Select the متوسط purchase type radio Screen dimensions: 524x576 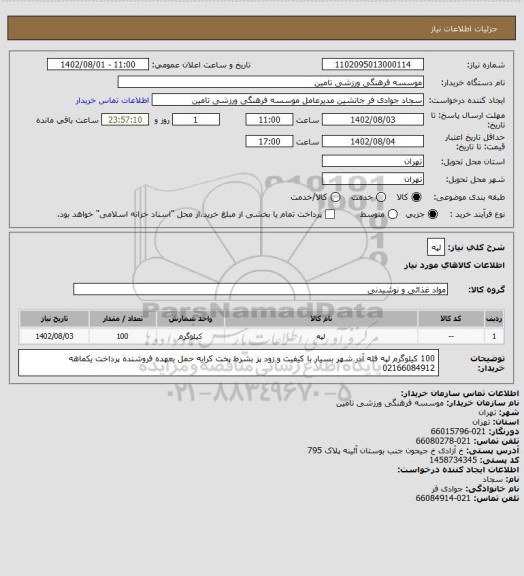[393, 214]
